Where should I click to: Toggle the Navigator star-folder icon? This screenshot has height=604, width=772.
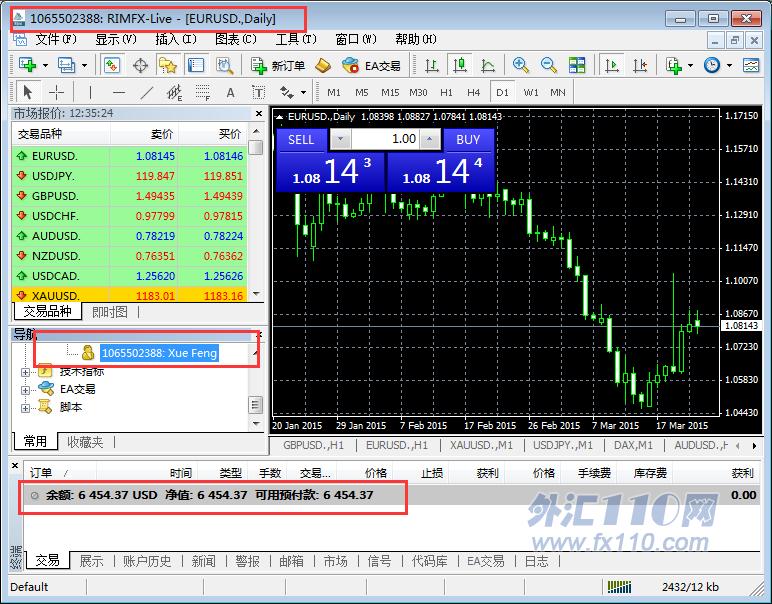tap(167, 65)
